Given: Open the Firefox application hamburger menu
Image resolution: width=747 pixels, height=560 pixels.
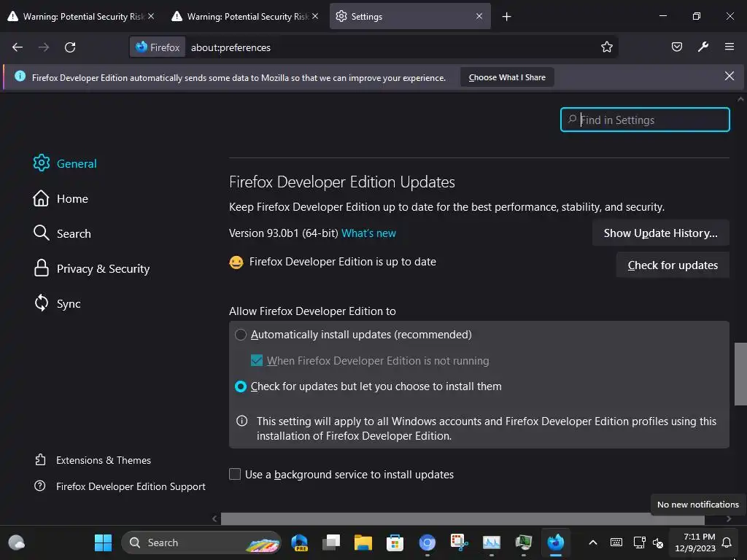Looking at the screenshot, I should coord(729,47).
